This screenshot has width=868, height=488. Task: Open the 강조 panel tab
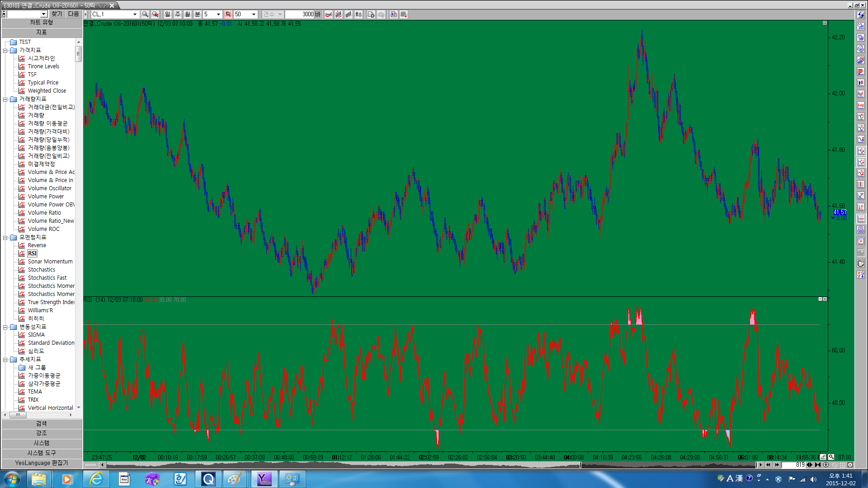41,433
